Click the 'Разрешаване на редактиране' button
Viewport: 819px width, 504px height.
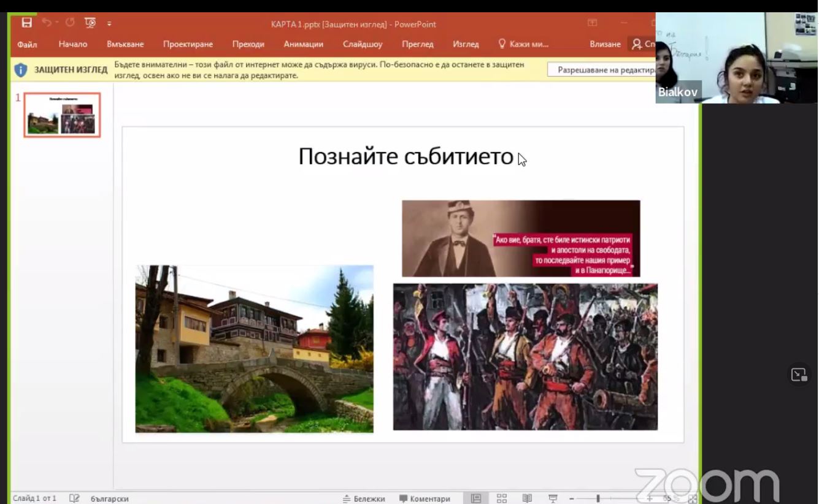(x=601, y=70)
